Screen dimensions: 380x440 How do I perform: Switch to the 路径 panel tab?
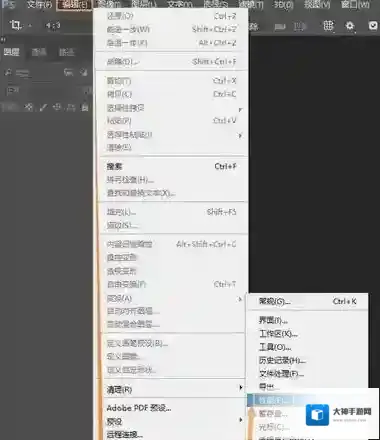tap(67, 52)
